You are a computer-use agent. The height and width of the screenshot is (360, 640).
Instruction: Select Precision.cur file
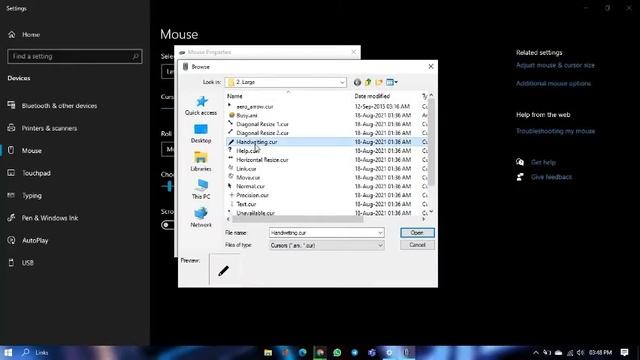(x=252, y=196)
